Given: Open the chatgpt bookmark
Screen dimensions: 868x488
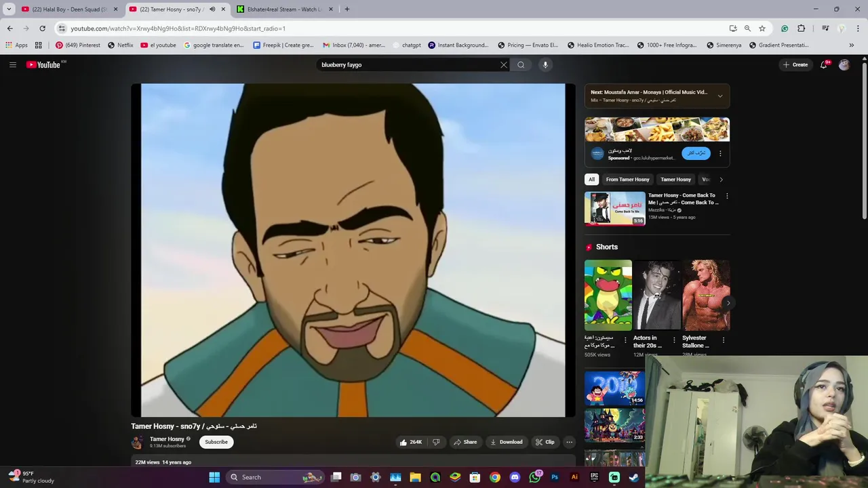Looking at the screenshot, I should click(x=406, y=45).
